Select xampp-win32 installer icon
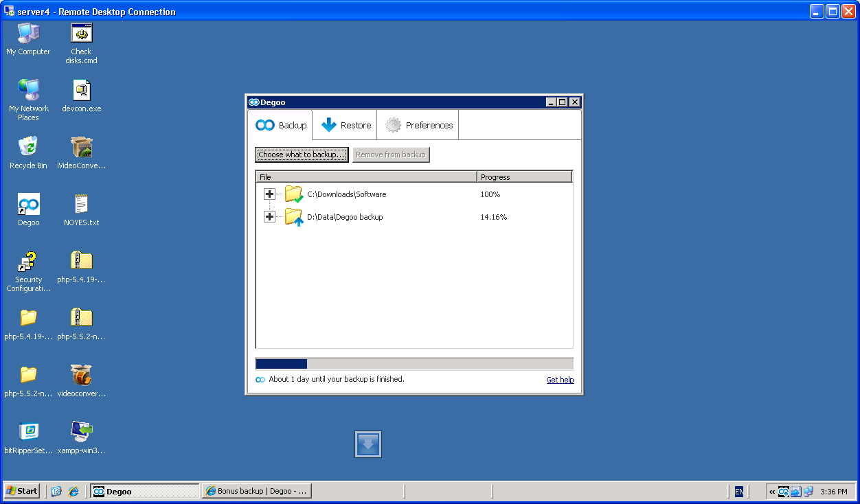Image resolution: width=860 pixels, height=504 pixels. [x=81, y=432]
